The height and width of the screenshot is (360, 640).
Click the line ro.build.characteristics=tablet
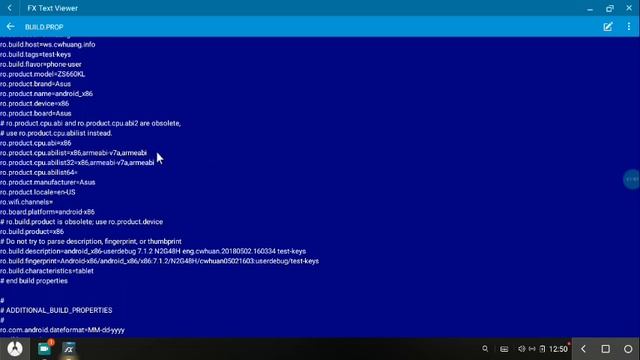tap(47, 271)
